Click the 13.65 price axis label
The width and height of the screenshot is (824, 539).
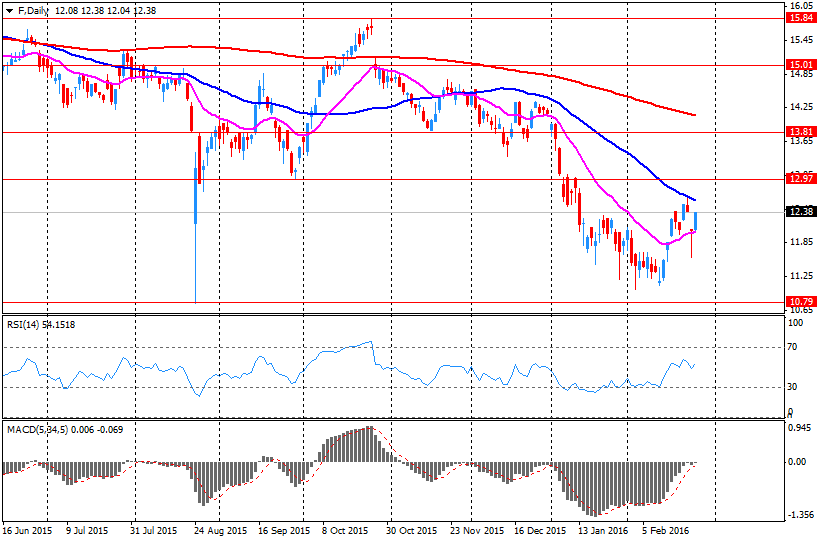801,141
